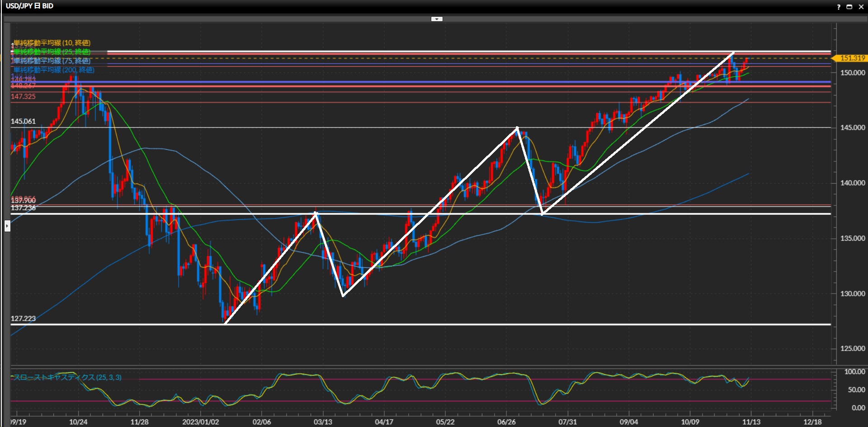Click the 200-period moving average label

(54, 70)
